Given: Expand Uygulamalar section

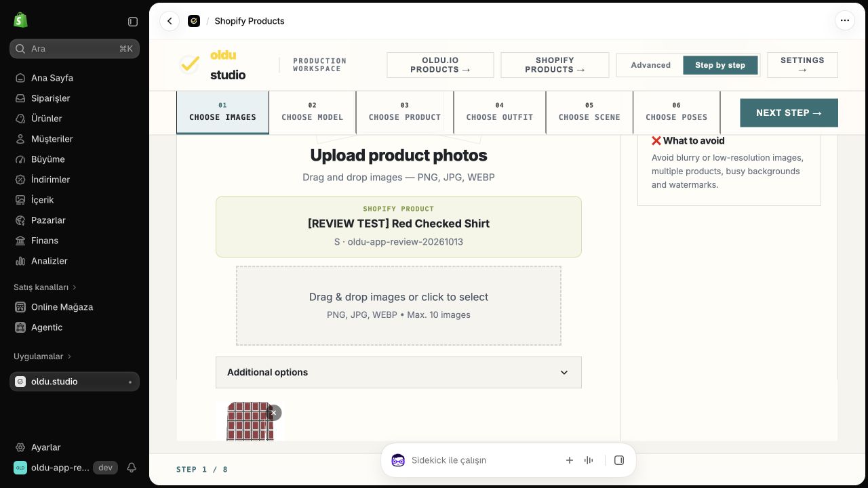Looking at the screenshot, I should 43,357.
